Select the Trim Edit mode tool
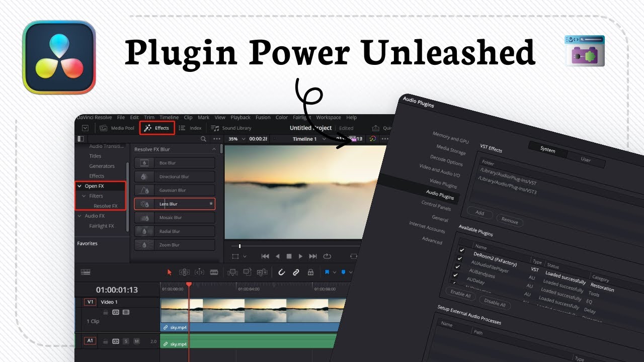This screenshot has width=644, height=362. pos(184,272)
